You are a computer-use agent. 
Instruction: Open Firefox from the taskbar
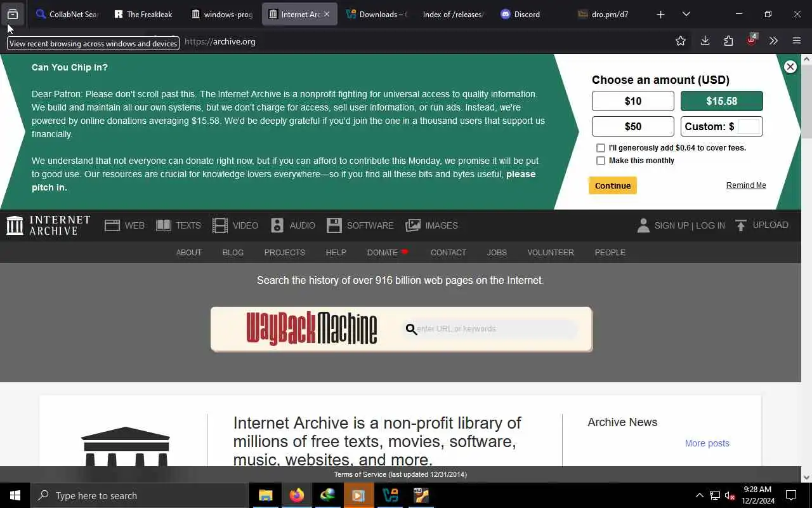pos(297,495)
